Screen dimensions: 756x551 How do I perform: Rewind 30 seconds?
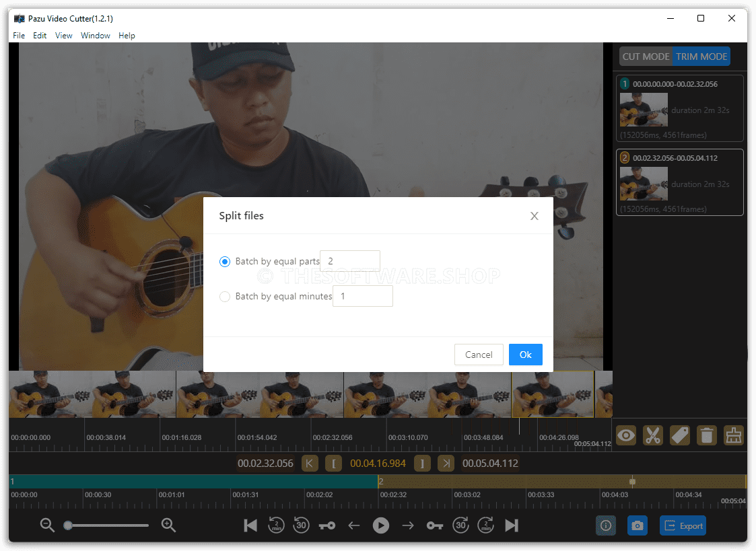(302, 525)
